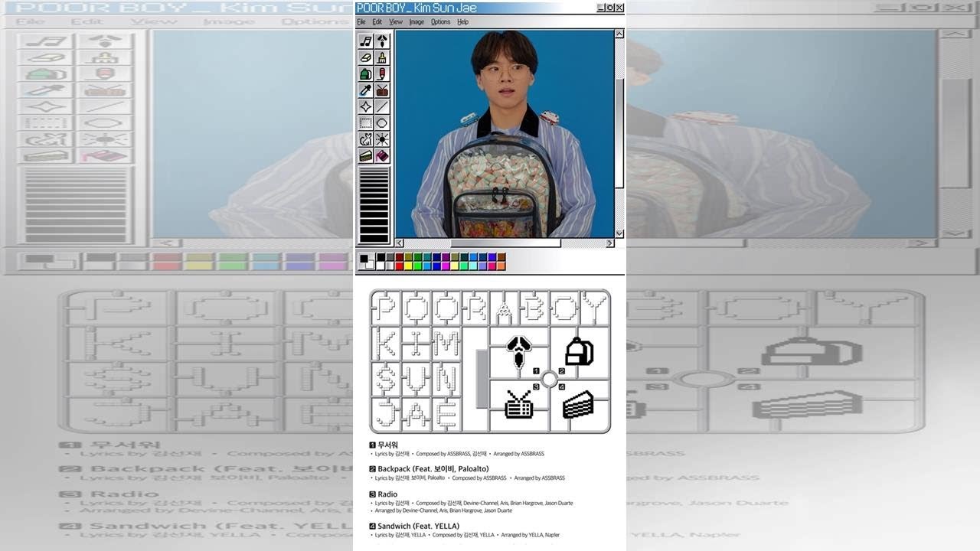Select the music note tool

click(x=366, y=41)
